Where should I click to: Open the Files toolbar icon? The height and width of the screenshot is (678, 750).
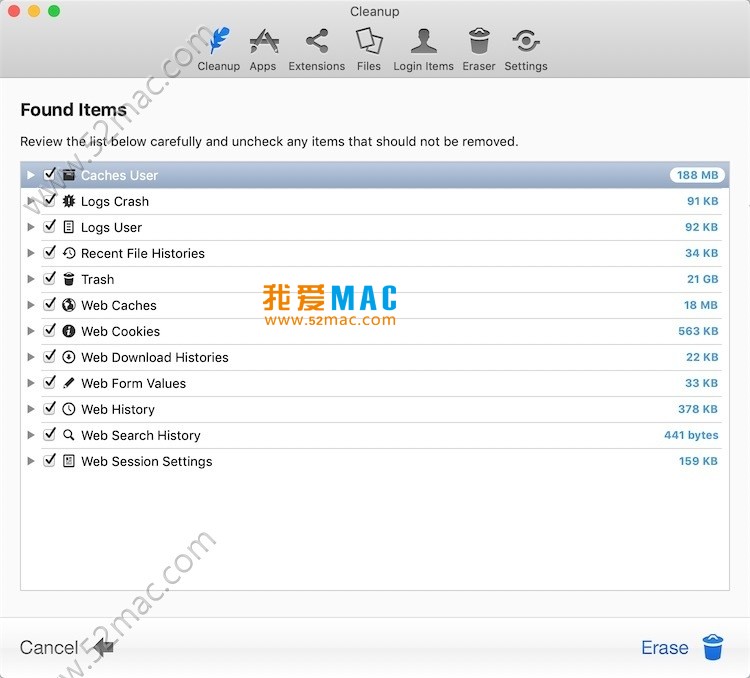369,41
